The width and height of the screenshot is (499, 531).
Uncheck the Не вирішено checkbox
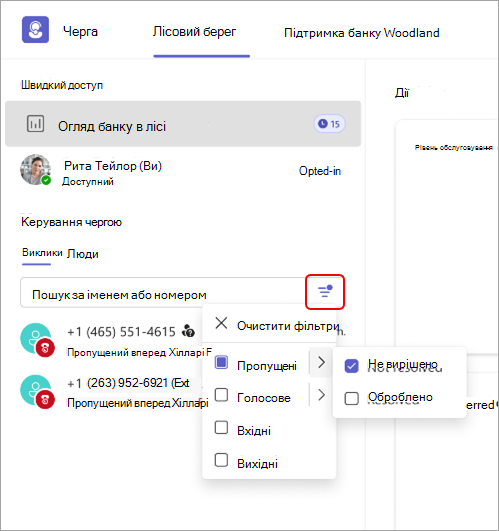coord(351,366)
